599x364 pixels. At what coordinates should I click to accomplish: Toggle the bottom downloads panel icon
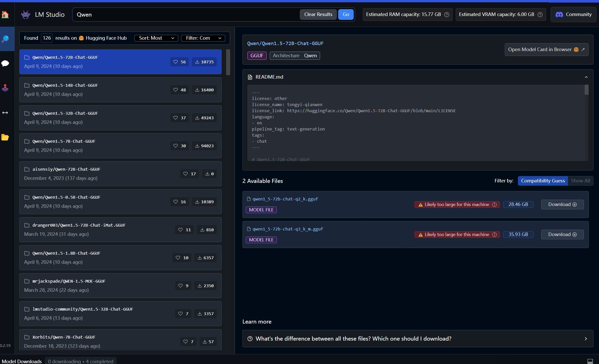coord(590,361)
